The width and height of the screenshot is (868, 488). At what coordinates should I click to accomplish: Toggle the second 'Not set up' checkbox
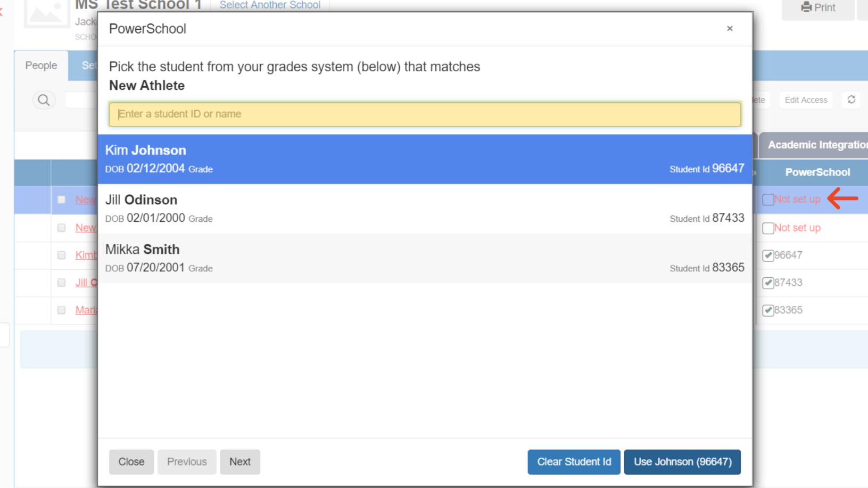pyautogui.click(x=768, y=228)
